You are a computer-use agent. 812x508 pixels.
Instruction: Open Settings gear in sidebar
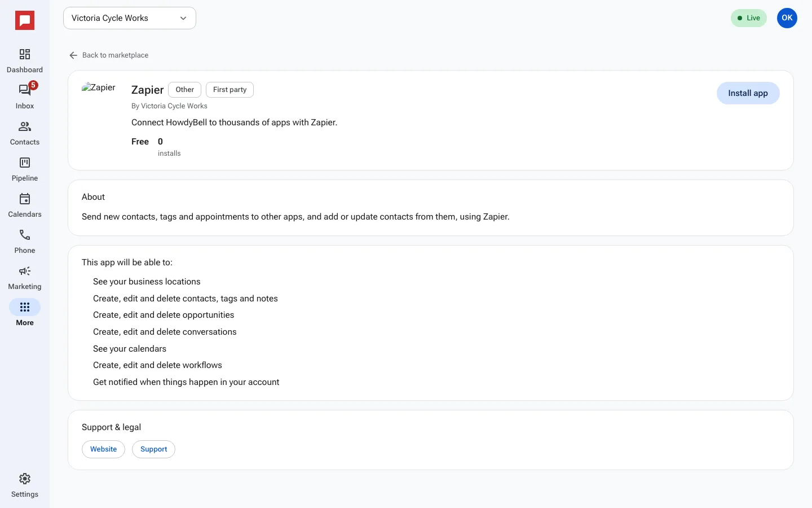(x=25, y=485)
